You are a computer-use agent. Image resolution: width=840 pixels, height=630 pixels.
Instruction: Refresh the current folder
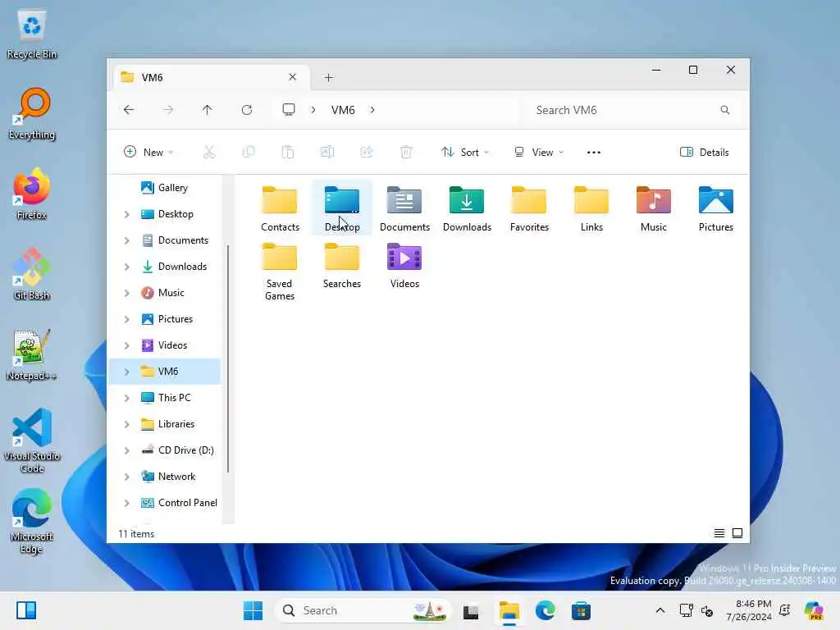click(x=247, y=110)
